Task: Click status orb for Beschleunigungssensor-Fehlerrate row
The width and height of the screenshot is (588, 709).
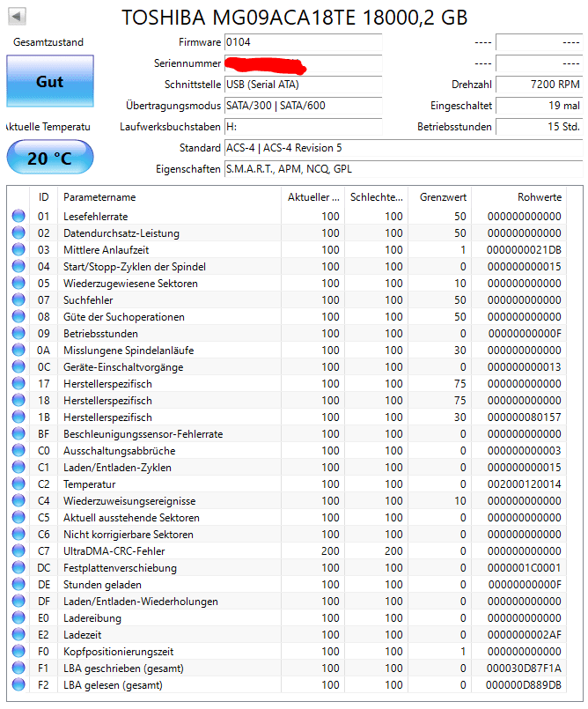Action: tap(18, 433)
